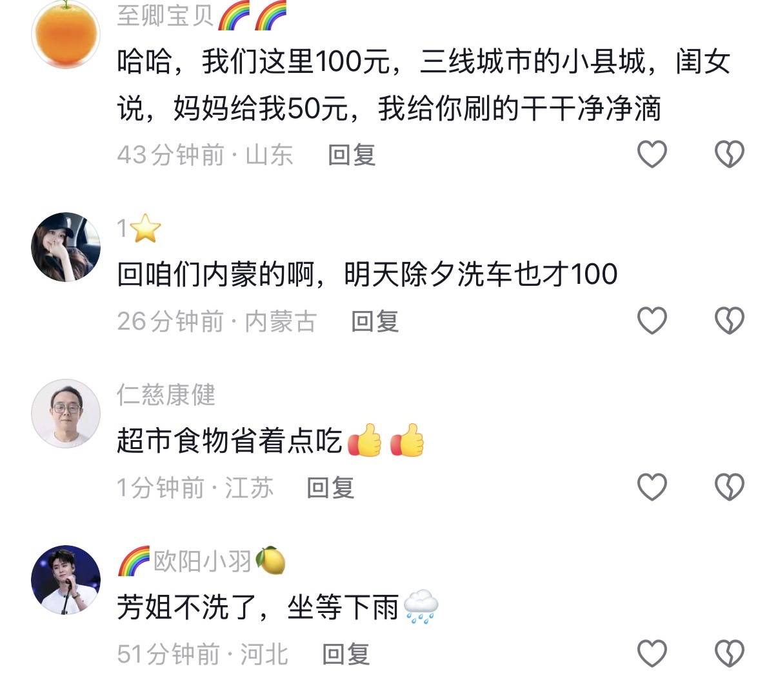Like 欧阳小羽's comment about rain
This screenshot has width=778, height=700.
point(652,654)
